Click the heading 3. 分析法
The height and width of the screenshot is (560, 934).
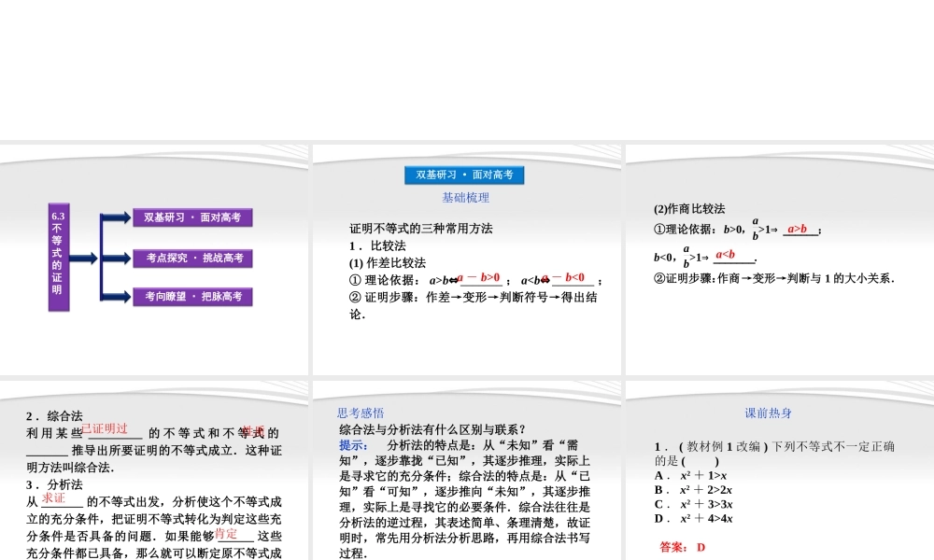[x=54, y=484]
